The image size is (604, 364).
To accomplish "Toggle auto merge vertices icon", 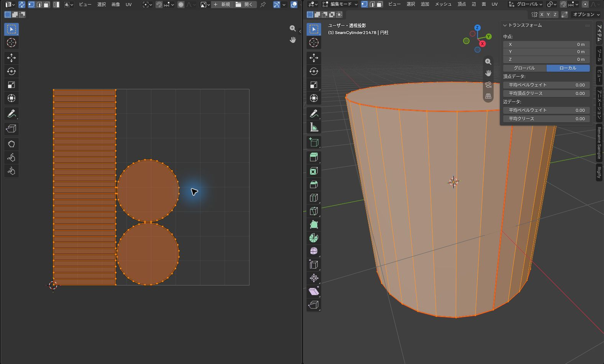I will 565,15.
